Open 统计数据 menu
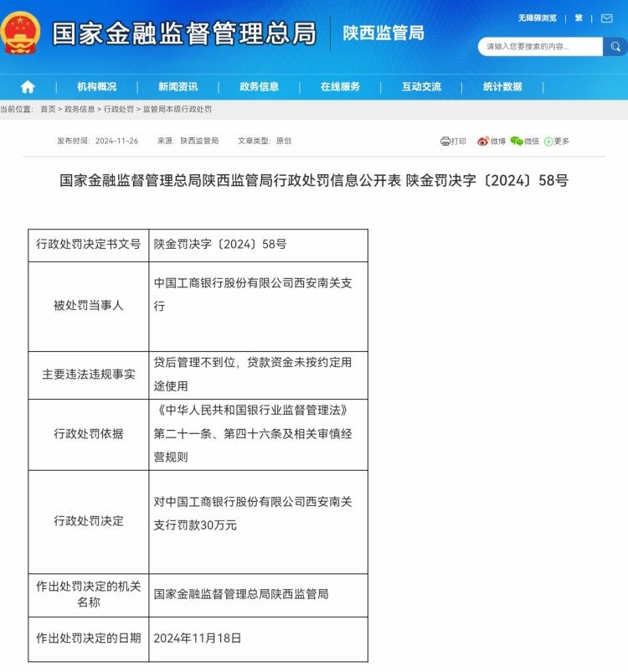 point(502,86)
